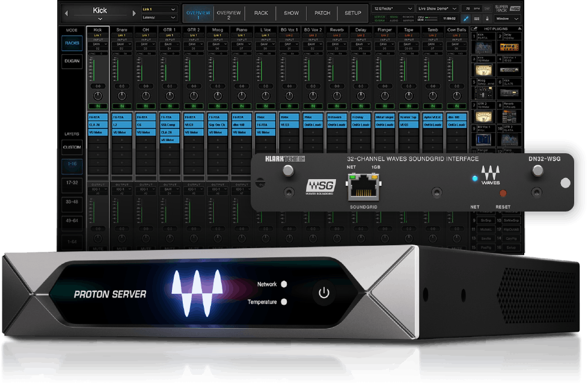The height and width of the screenshot is (384, 588).
Task: Click the keyboard icon in top toolbar
Action: (x=477, y=19)
